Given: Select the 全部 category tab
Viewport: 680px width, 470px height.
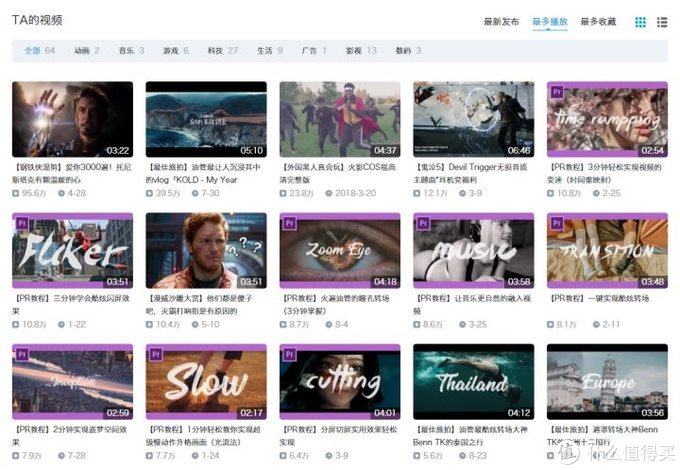Looking at the screenshot, I should (33, 51).
